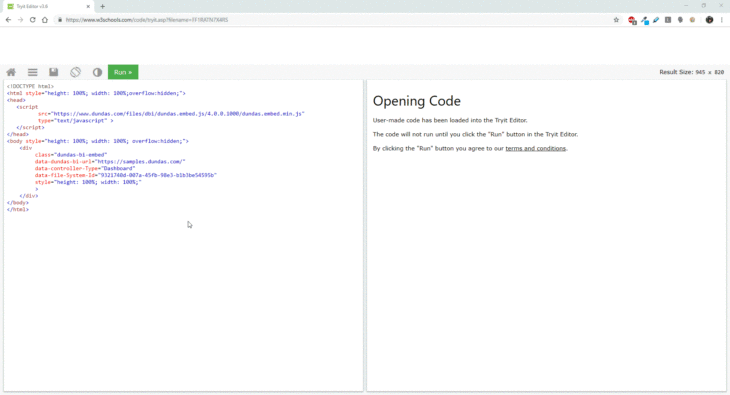Image resolution: width=730 pixels, height=395 pixels.
Task: Open the hamburger menu in editor toolbar
Action: [33, 72]
